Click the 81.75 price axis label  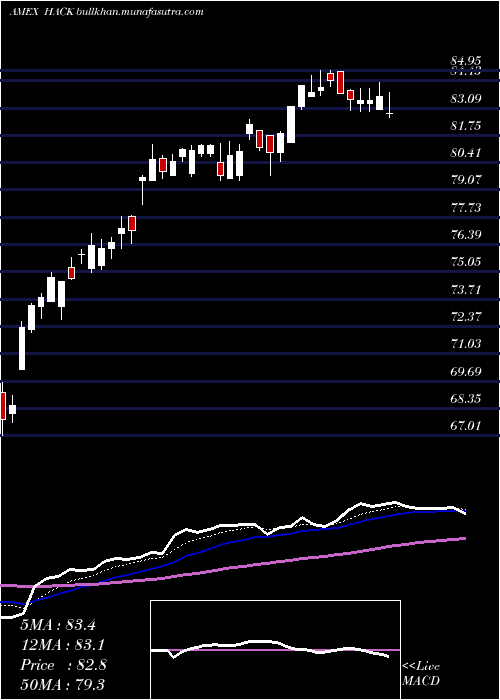coord(466,125)
